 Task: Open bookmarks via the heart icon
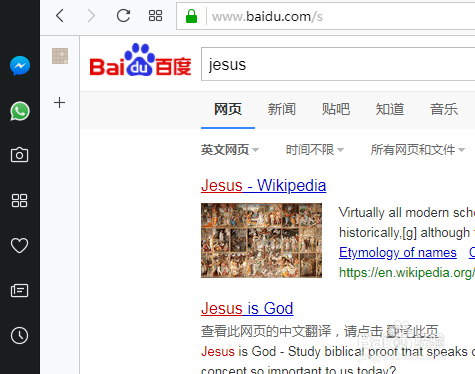[x=19, y=246]
